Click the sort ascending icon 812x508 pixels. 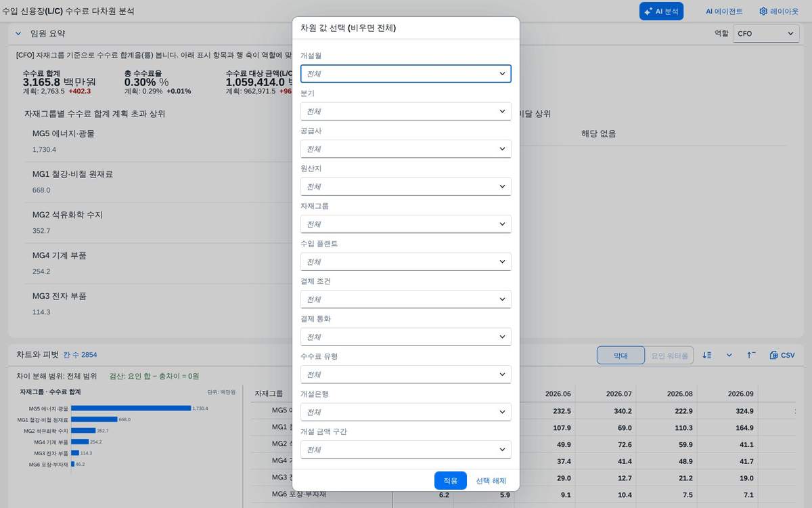point(751,355)
